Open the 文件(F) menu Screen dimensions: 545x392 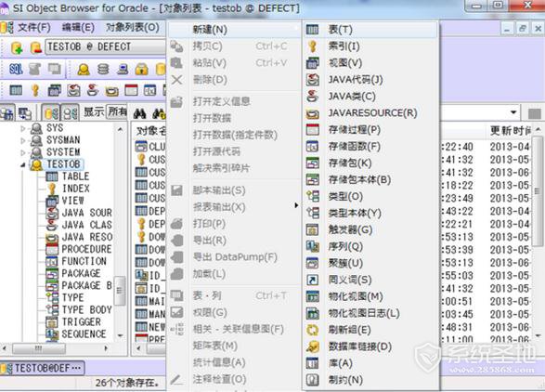[x=34, y=27]
